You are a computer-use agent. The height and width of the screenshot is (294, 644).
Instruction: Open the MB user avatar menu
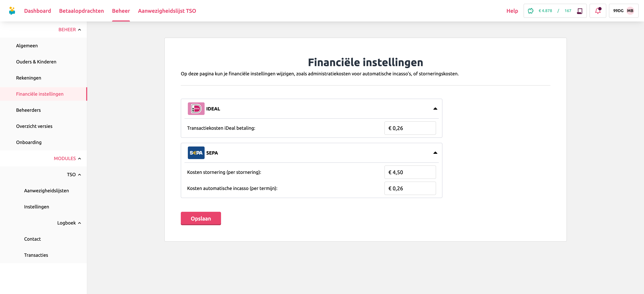tap(630, 11)
